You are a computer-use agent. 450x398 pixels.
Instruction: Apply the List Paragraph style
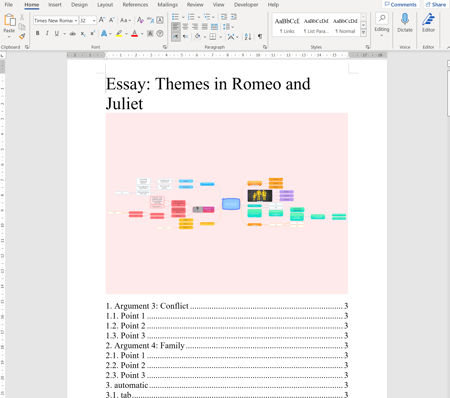(316, 25)
